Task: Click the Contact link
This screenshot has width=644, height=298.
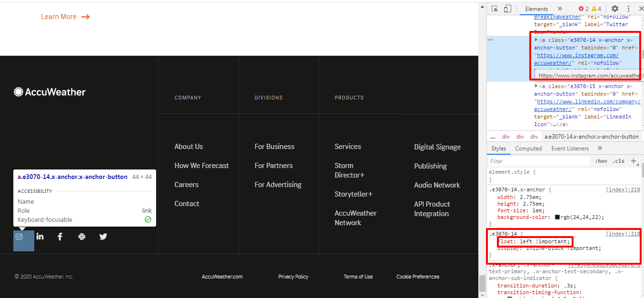Action: click(x=187, y=204)
